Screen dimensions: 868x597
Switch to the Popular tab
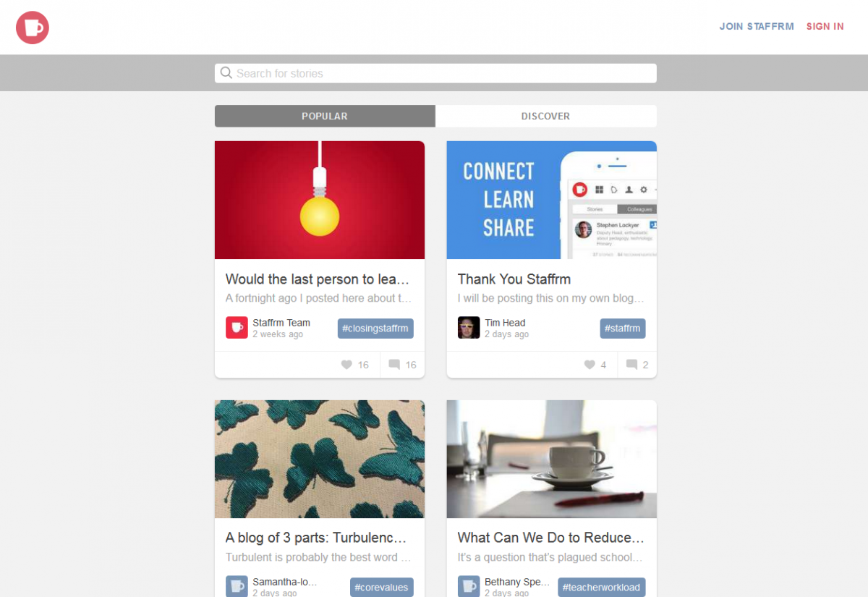[x=325, y=116]
